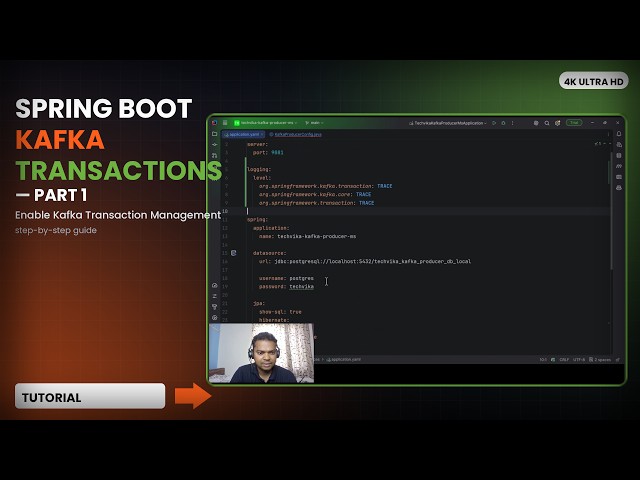Click the org.springframework.transaction TRACE line
The height and width of the screenshot is (480, 640).
click(x=316, y=203)
